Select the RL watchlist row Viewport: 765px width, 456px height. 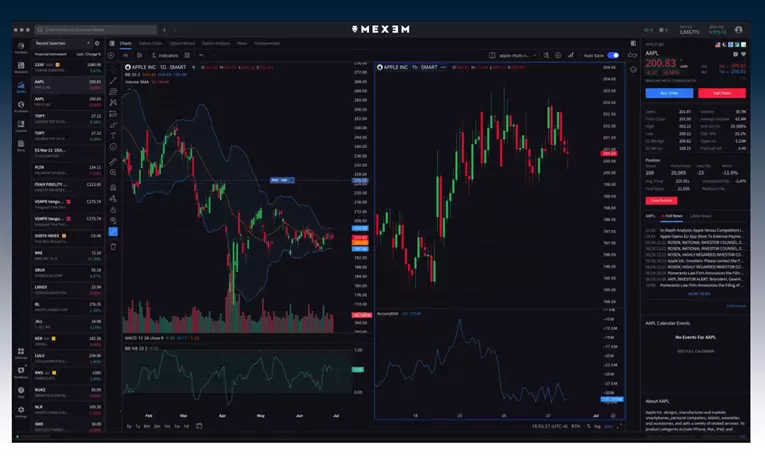pos(68,307)
